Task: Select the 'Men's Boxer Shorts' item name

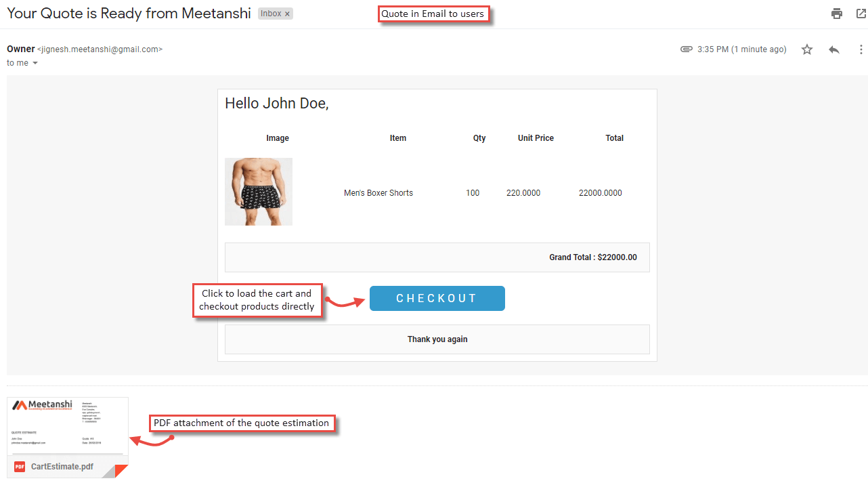Action: click(378, 193)
